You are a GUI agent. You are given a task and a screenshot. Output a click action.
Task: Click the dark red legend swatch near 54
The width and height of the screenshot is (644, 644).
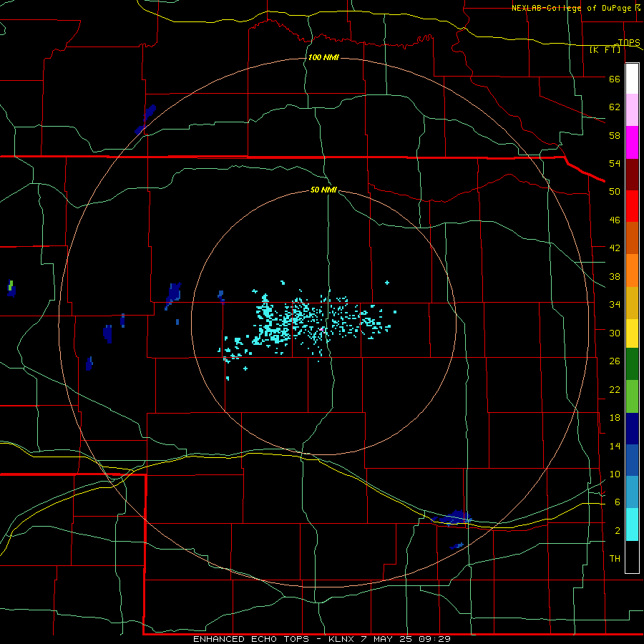[632, 175]
